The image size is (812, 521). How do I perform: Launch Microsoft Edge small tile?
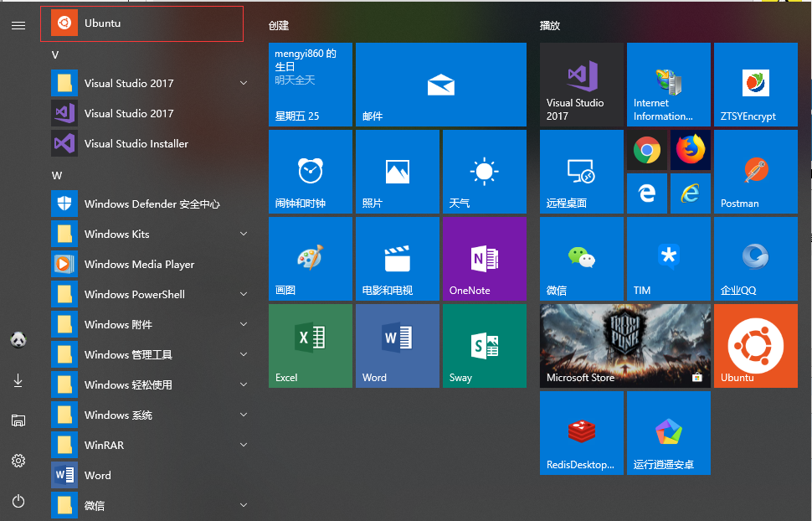pos(647,193)
